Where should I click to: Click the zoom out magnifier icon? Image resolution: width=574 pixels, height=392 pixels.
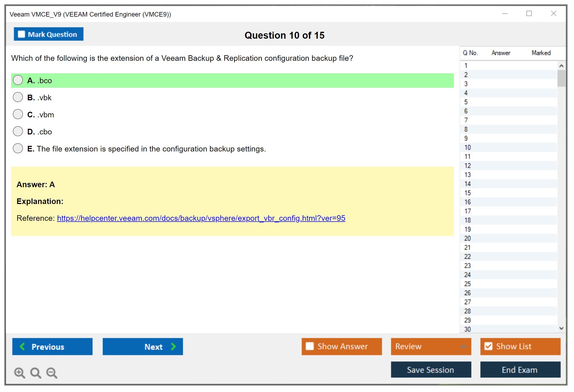(52, 373)
